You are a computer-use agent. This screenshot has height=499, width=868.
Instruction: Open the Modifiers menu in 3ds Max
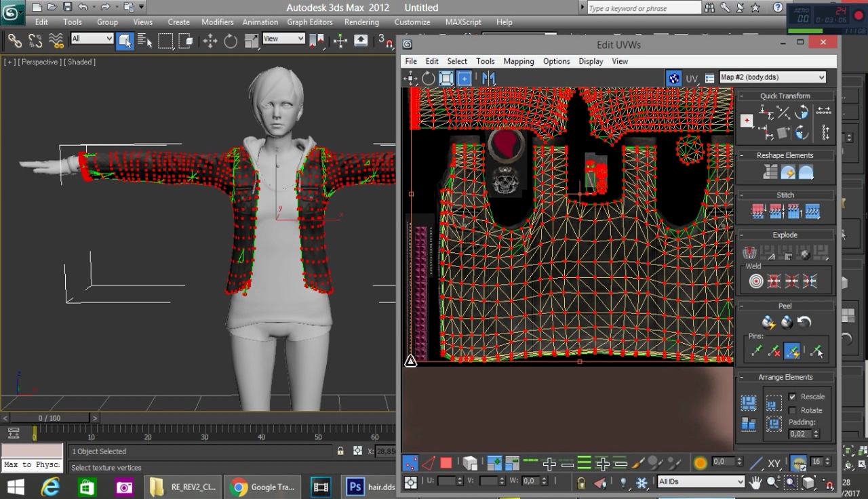pyautogui.click(x=217, y=22)
